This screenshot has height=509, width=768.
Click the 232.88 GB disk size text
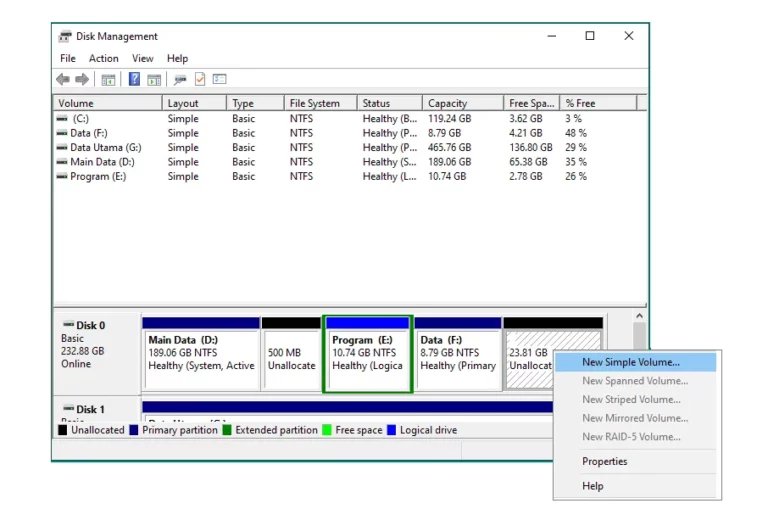(x=82, y=351)
